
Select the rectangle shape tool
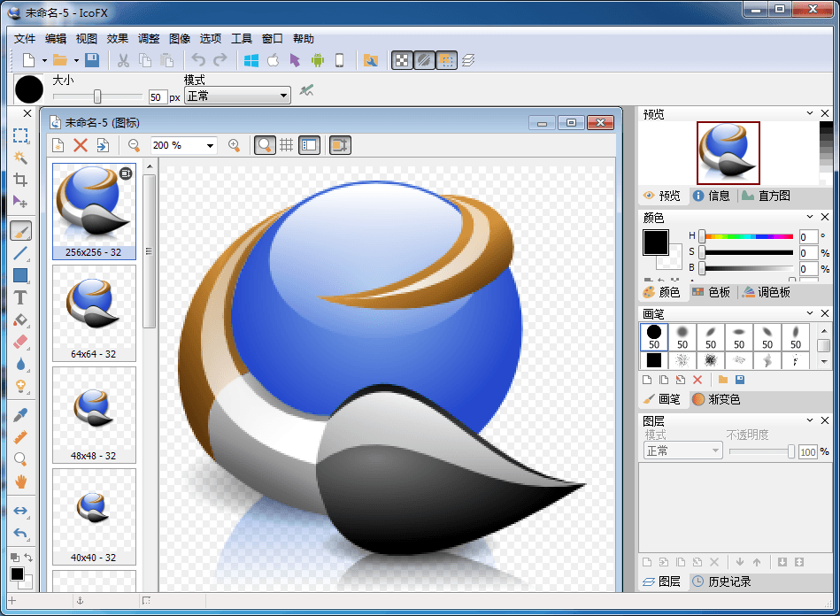coord(20,275)
